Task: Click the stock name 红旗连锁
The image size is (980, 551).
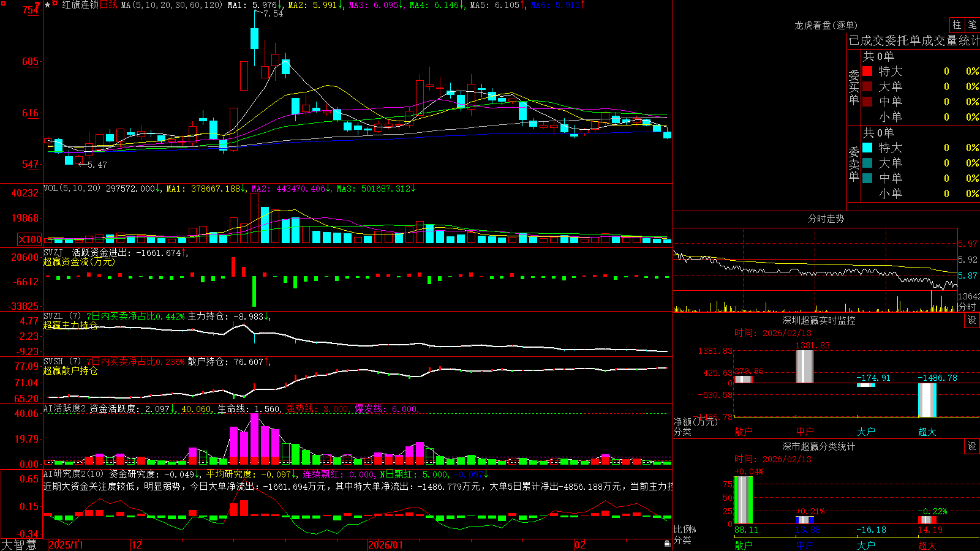Action: tap(80, 5)
